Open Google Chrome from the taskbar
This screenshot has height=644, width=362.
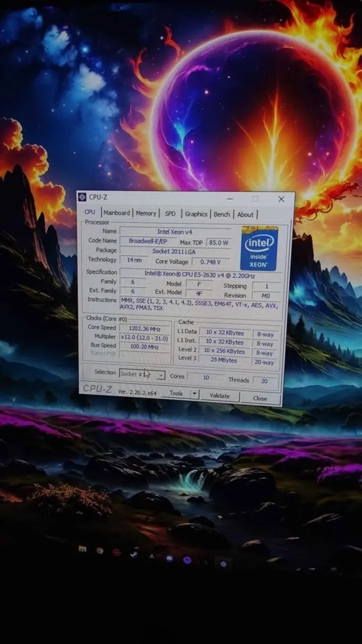click(x=100, y=550)
